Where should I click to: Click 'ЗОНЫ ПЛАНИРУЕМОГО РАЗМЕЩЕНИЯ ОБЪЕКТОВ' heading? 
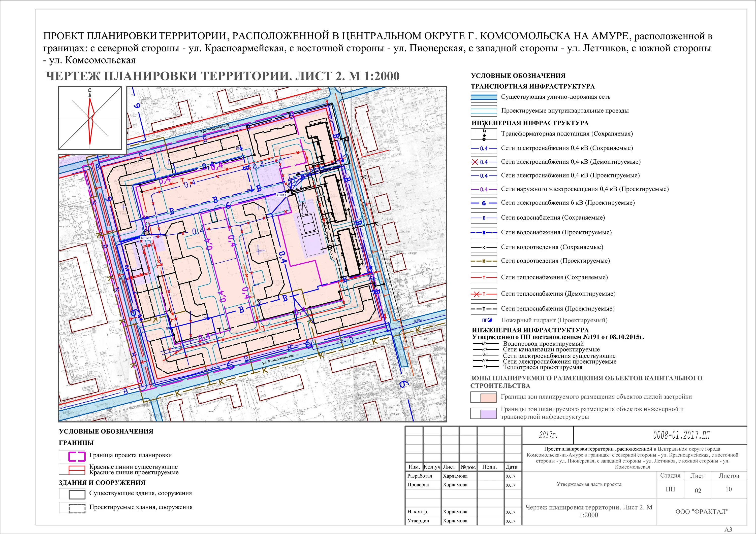pyautogui.click(x=586, y=382)
